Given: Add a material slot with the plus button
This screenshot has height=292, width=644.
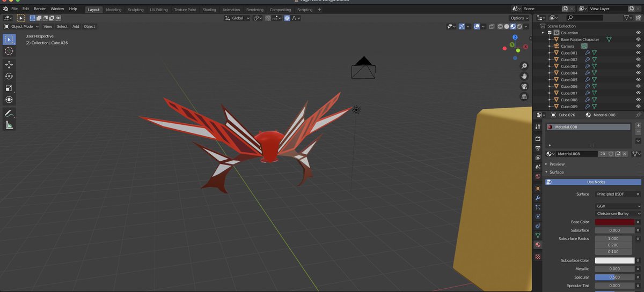Looking at the screenshot, I should (x=638, y=125).
